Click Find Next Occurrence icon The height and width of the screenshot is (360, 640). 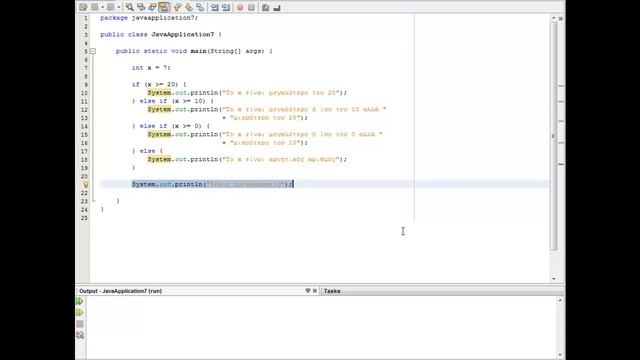tap(153, 7)
